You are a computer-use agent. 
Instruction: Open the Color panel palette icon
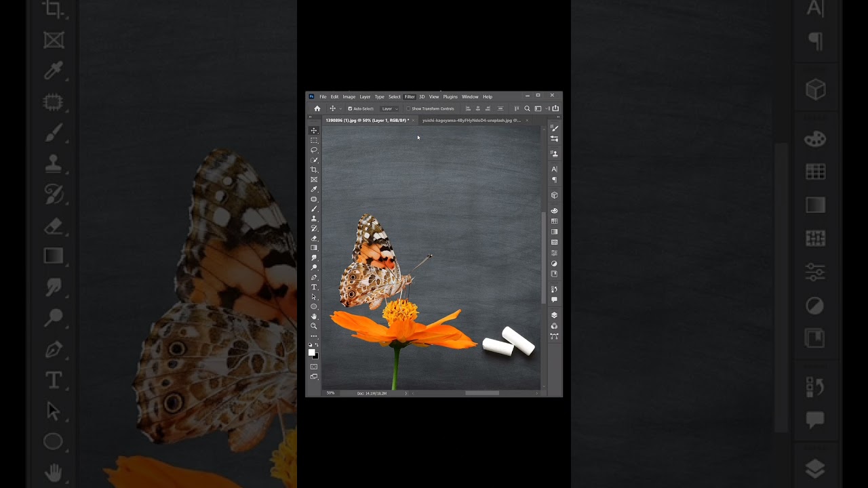554,211
